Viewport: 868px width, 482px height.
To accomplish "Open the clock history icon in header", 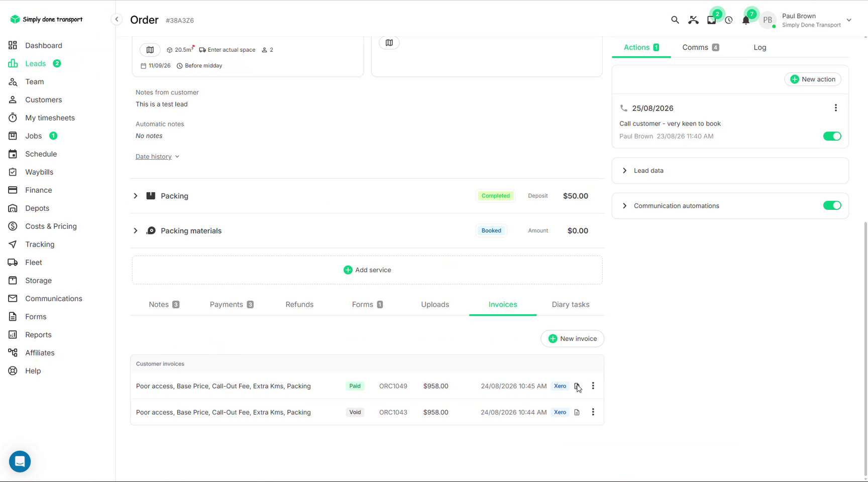I will coord(729,20).
